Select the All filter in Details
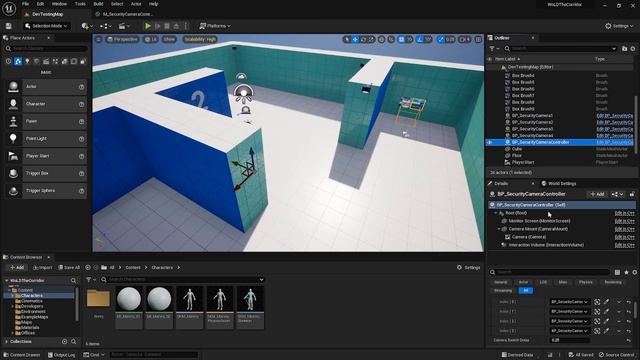Viewport: 640px width, 360px height. 526,291
